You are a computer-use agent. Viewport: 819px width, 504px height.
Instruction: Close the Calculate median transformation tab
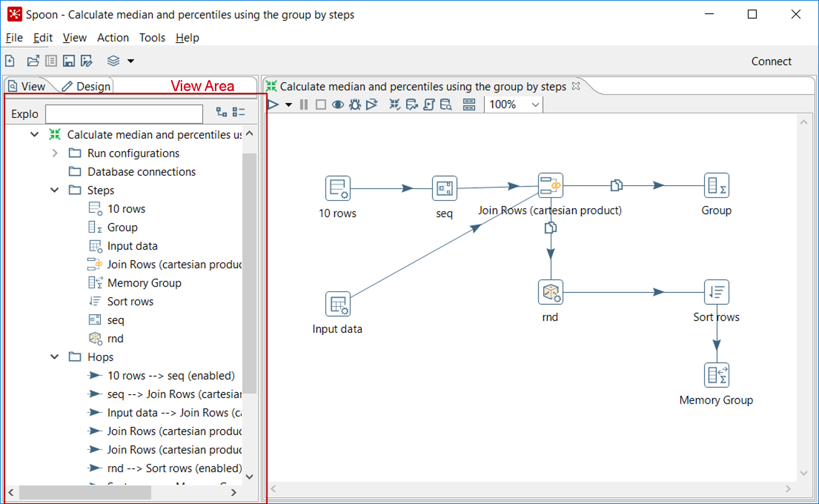click(x=576, y=86)
